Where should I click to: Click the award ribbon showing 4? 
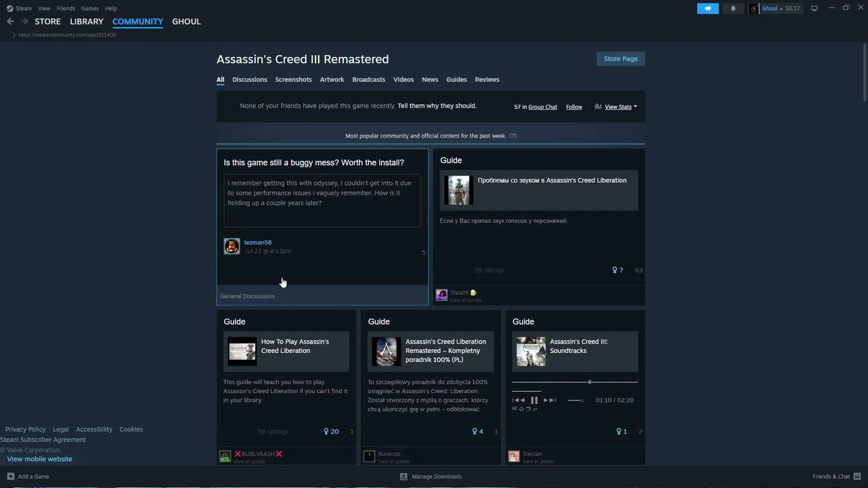coord(475,431)
